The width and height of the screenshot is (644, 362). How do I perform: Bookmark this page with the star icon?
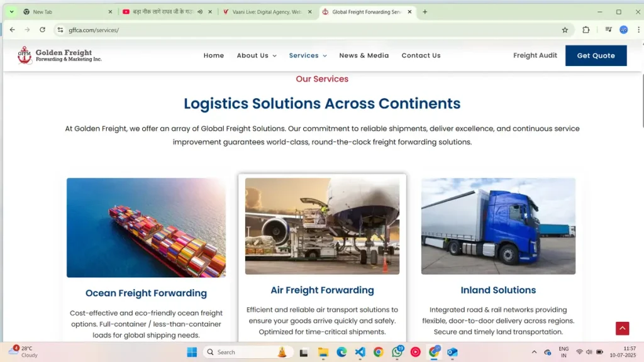coord(565,30)
